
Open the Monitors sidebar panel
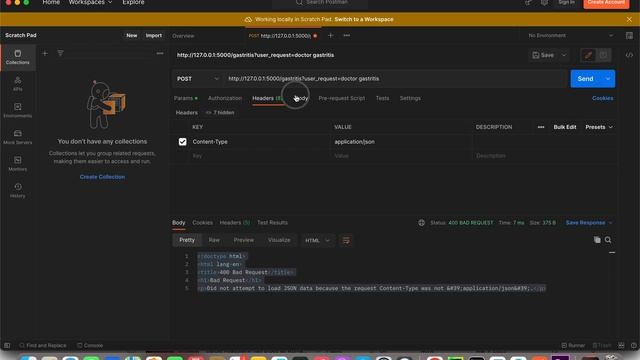pos(18,164)
